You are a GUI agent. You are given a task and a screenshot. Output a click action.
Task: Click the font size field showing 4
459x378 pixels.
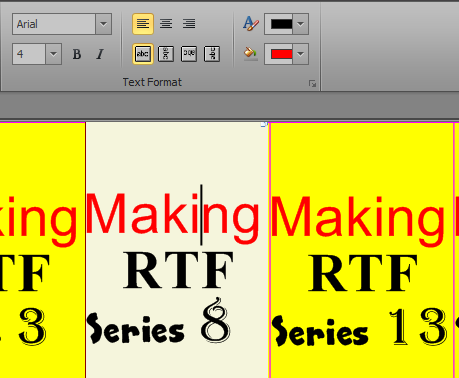[29, 54]
